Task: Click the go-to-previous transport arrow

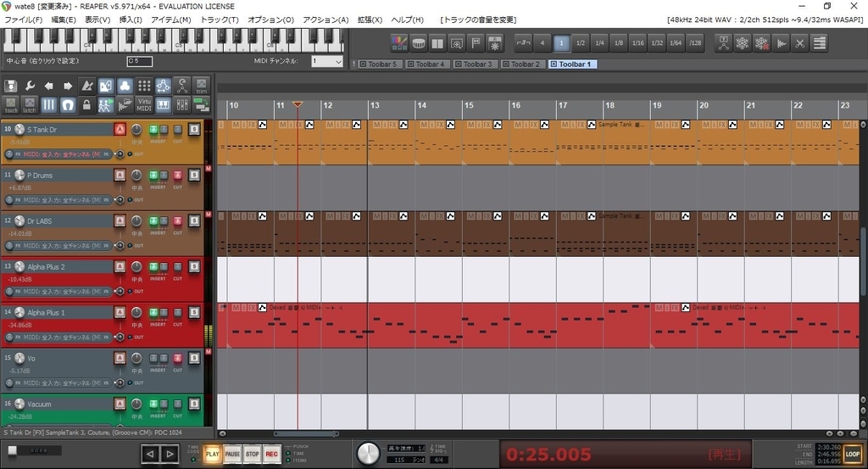Action: pyautogui.click(x=150, y=454)
